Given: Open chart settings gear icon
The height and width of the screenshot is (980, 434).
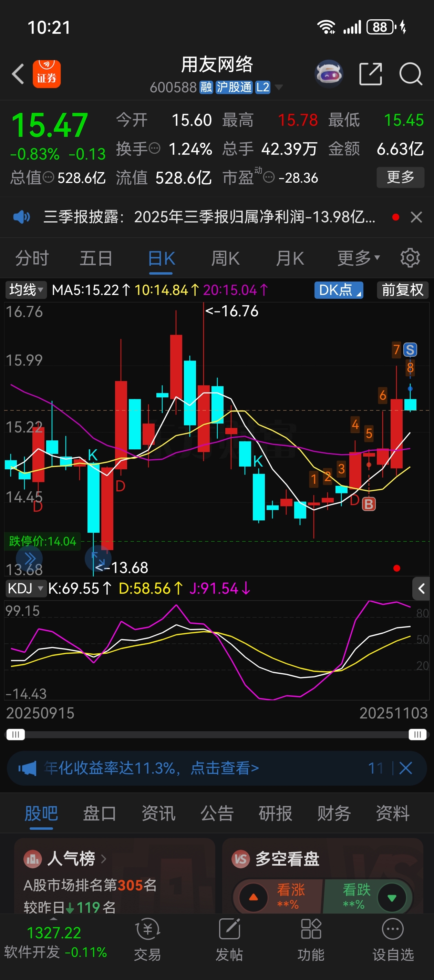Looking at the screenshot, I should [x=410, y=258].
